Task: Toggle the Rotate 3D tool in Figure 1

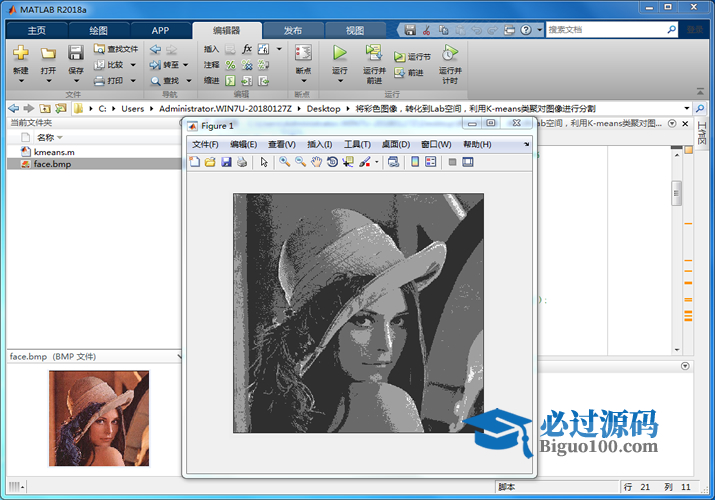Action: tap(332, 162)
